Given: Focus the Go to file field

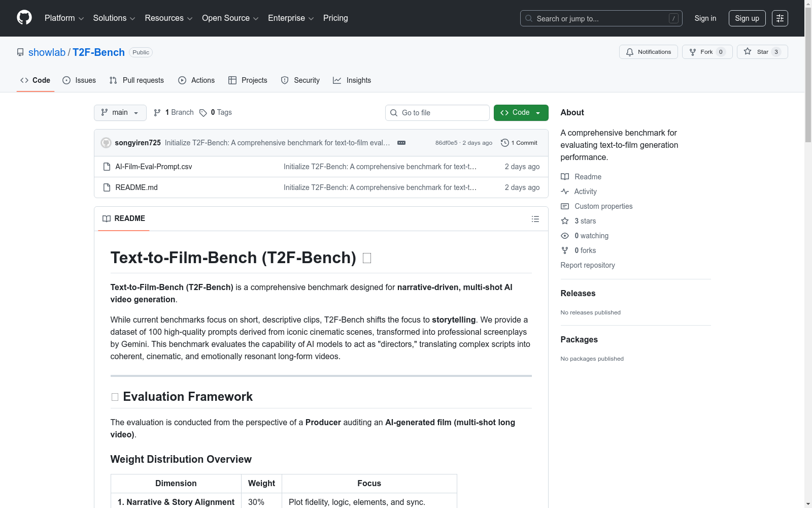Looking at the screenshot, I should (x=437, y=113).
